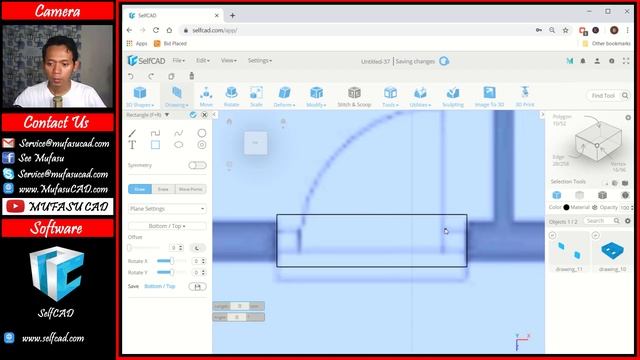This screenshot has width=640, height=360.
Task: Open the Drawing tool menu
Action: click(176, 97)
